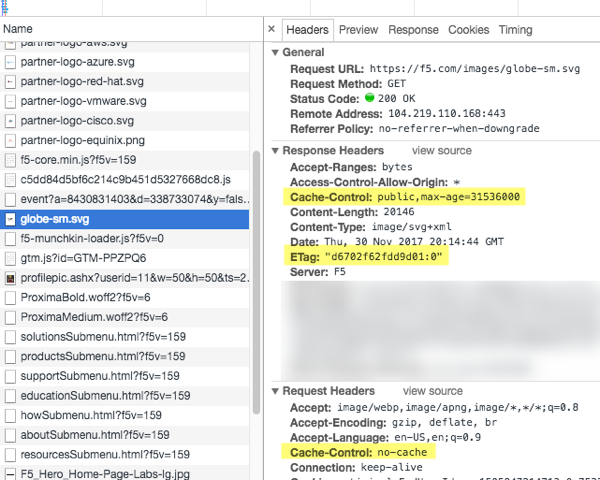Click the Referrer Policy no-referrer-when-downgrade value
Viewport: 600px width, 480px height.
(x=459, y=129)
